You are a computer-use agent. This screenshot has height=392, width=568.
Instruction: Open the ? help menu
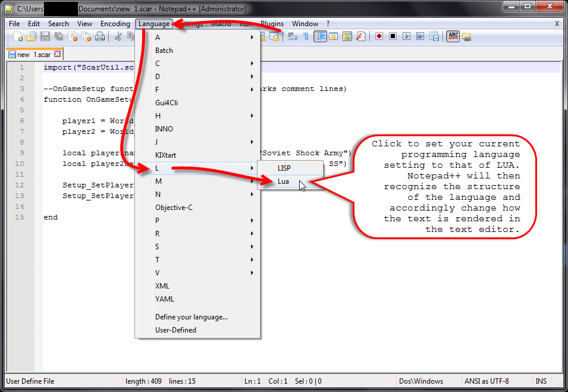[x=328, y=24]
